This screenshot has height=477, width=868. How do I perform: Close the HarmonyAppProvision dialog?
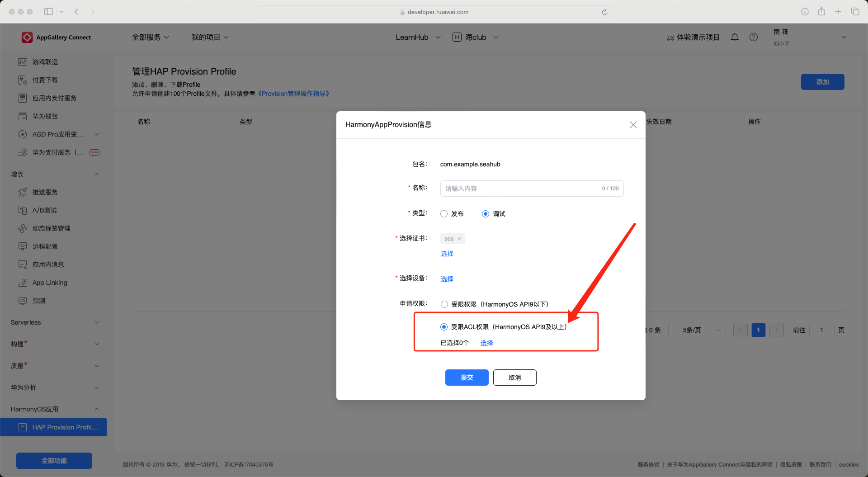click(x=633, y=125)
